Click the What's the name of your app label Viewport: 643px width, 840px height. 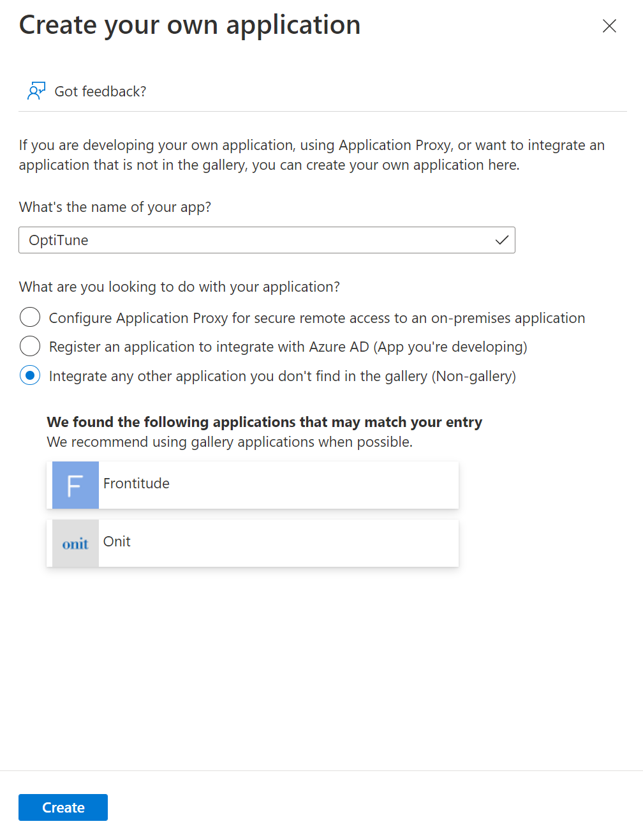tap(115, 207)
